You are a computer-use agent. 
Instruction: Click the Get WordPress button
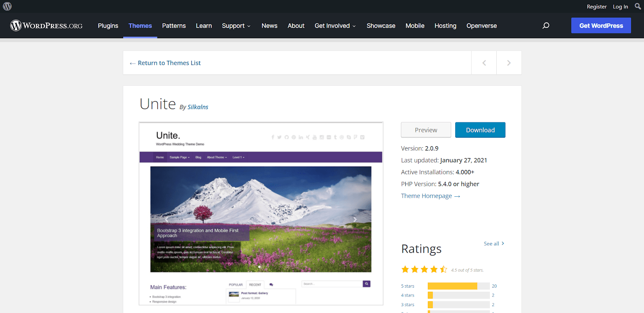(601, 25)
